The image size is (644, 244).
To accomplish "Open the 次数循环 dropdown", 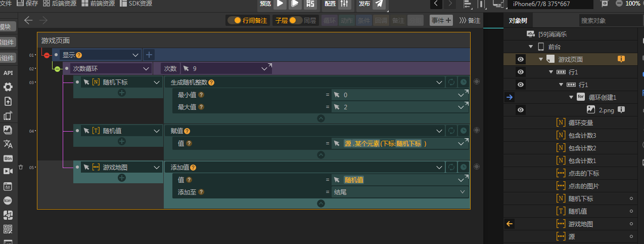I will (146, 68).
